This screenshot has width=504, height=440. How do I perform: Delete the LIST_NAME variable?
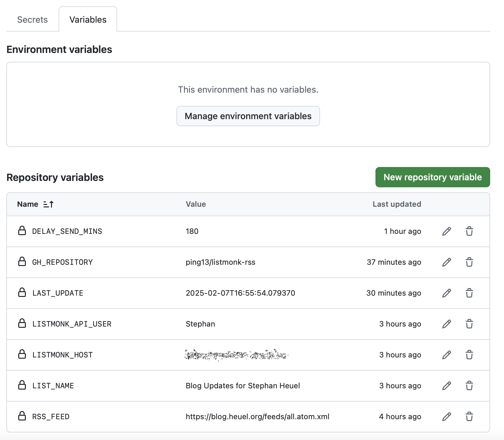click(469, 386)
